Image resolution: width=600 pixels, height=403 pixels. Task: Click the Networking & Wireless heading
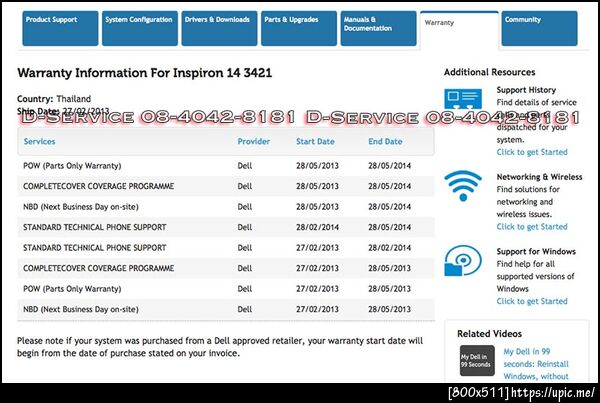pyautogui.click(x=540, y=177)
